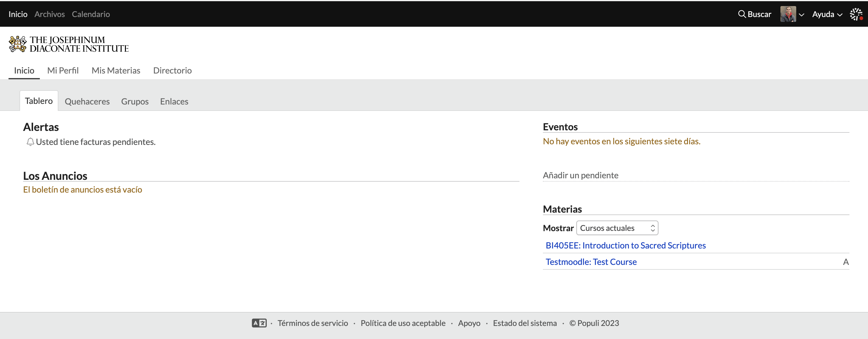Click the search magnifier icon
Screen dimensions: 868x339
tap(742, 14)
